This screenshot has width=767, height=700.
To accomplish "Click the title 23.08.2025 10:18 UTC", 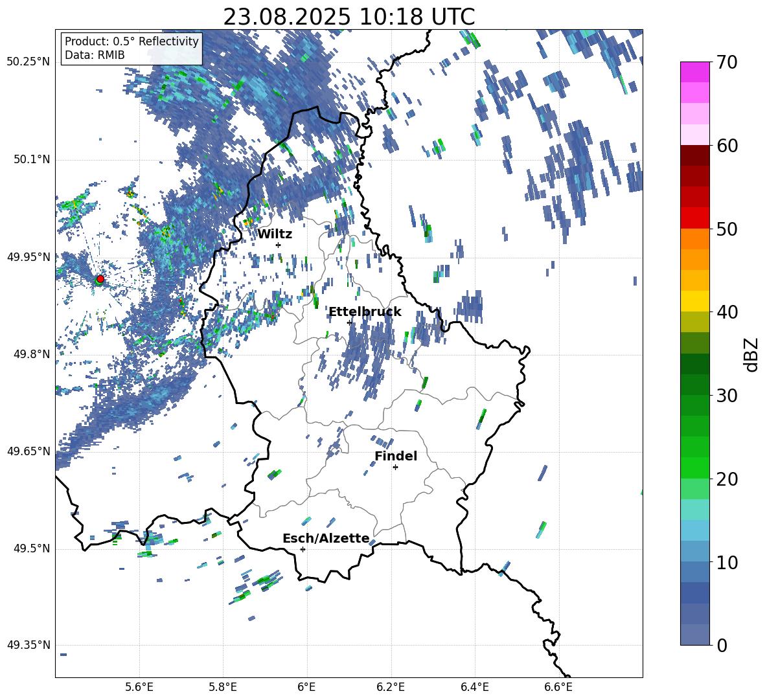I will click(349, 17).
